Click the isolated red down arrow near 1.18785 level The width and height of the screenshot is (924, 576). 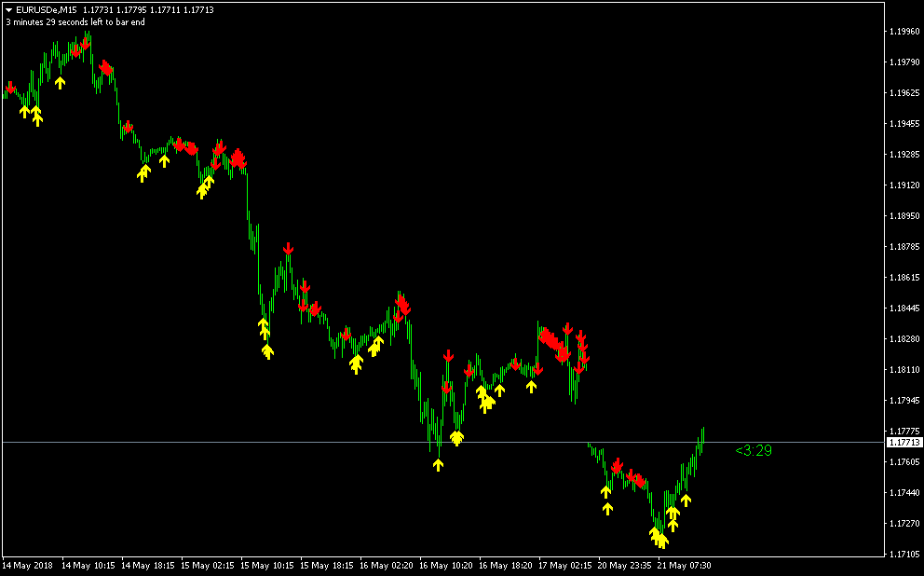coord(289,248)
